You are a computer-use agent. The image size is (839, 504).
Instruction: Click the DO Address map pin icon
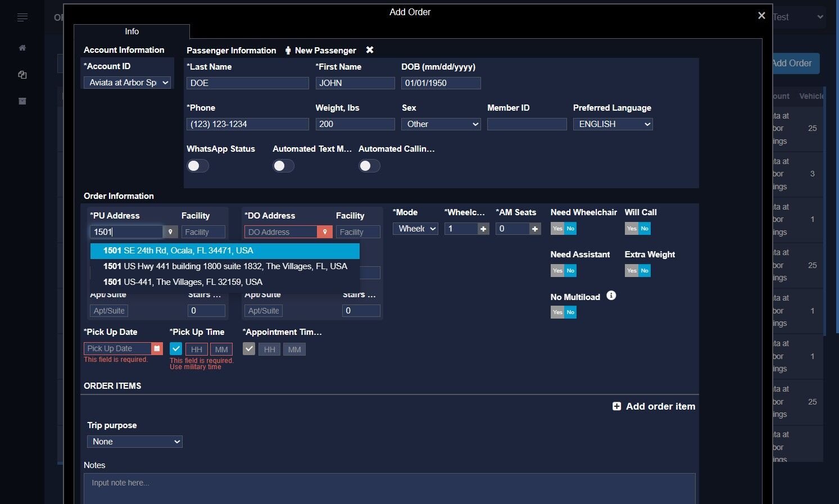325,232
